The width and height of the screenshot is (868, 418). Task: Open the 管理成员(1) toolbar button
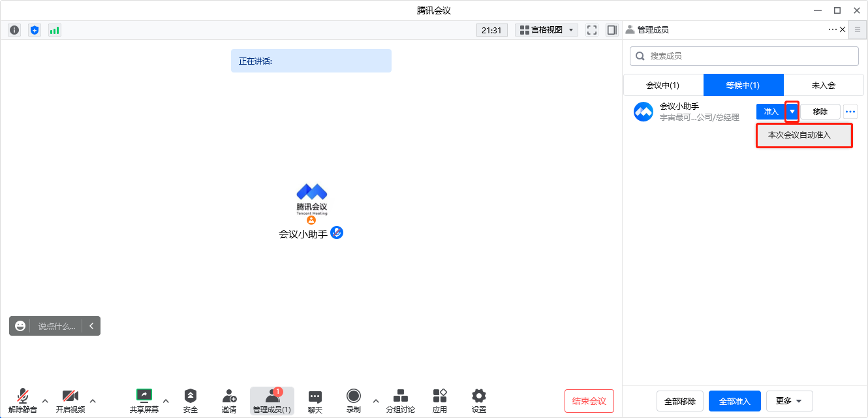pyautogui.click(x=272, y=401)
